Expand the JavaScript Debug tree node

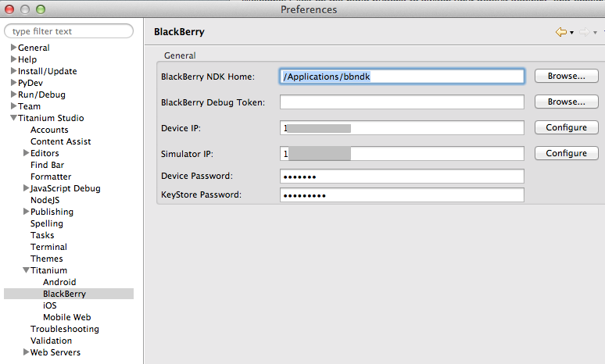tap(26, 187)
